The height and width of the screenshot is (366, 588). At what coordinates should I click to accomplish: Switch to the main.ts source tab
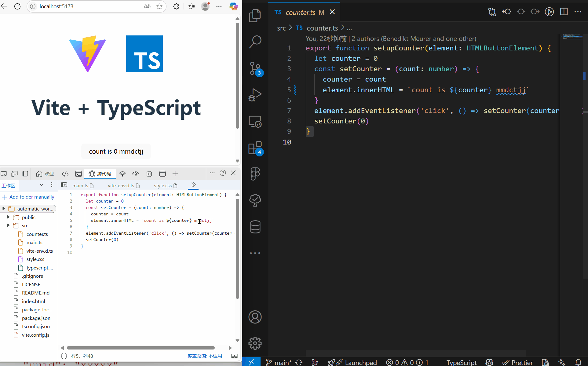[x=83, y=186]
